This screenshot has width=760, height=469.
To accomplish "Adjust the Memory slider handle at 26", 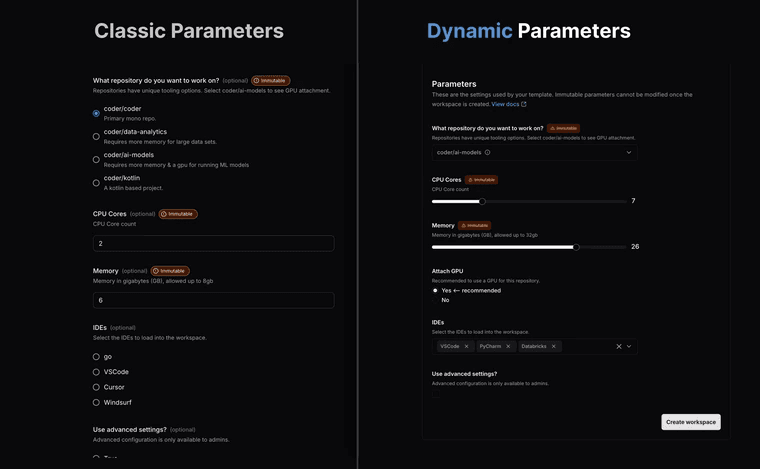I will [576, 247].
